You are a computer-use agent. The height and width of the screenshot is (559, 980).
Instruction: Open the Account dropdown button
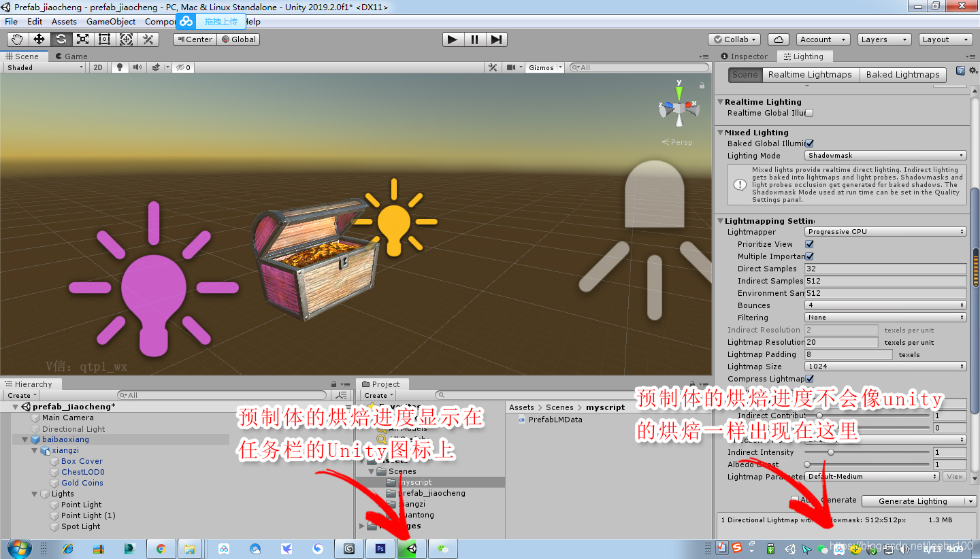click(x=823, y=39)
